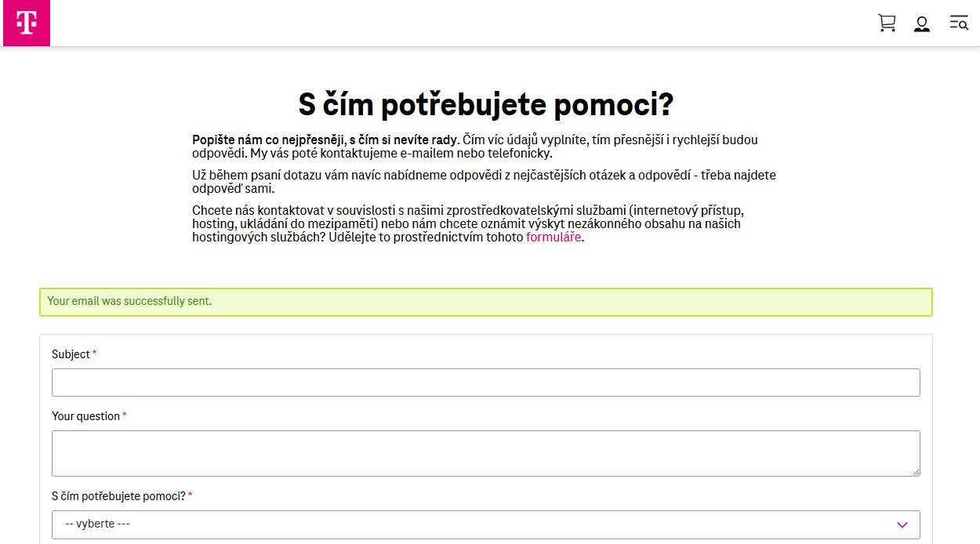Follow the 'formuláře' link
Image resolution: width=980 pixels, height=544 pixels.
click(554, 238)
